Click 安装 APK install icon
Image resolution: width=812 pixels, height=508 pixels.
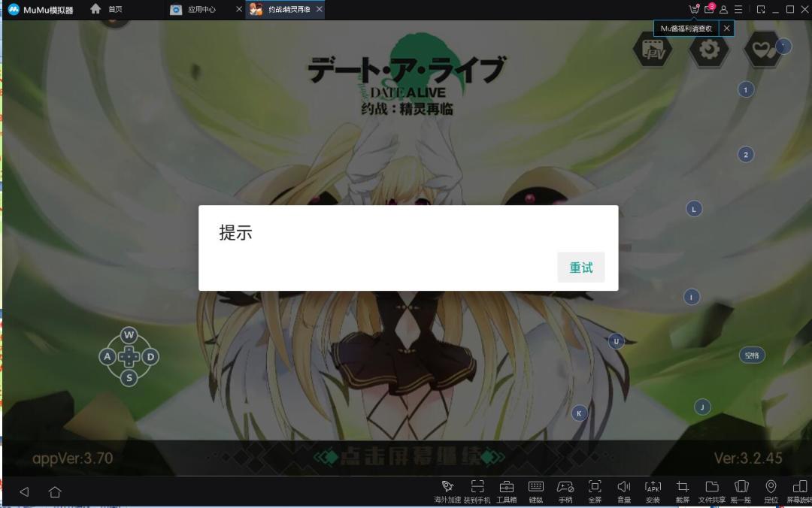pos(653,491)
